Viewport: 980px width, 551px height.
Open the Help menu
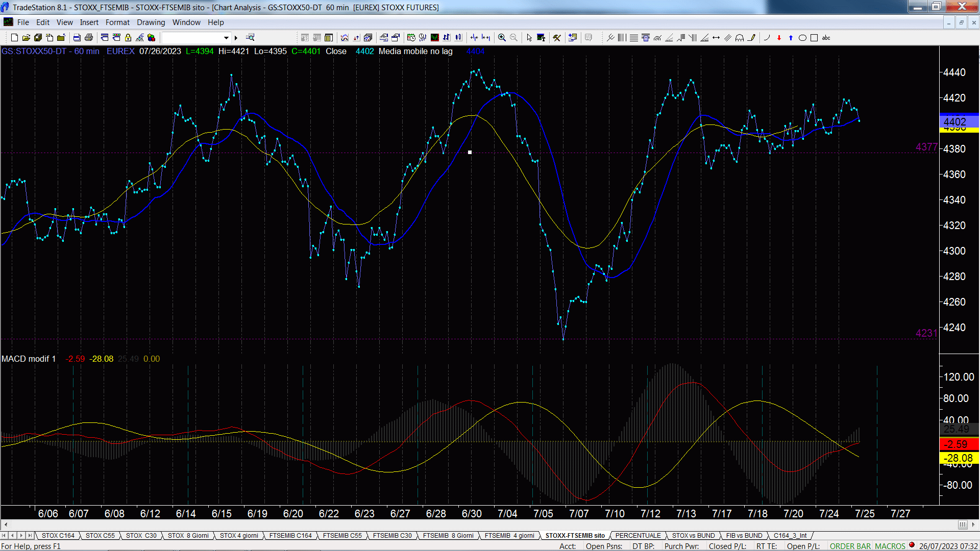click(x=215, y=22)
